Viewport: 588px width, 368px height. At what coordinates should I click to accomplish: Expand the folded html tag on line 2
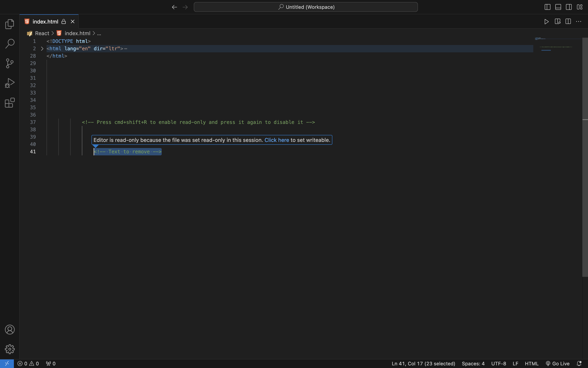(42, 49)
